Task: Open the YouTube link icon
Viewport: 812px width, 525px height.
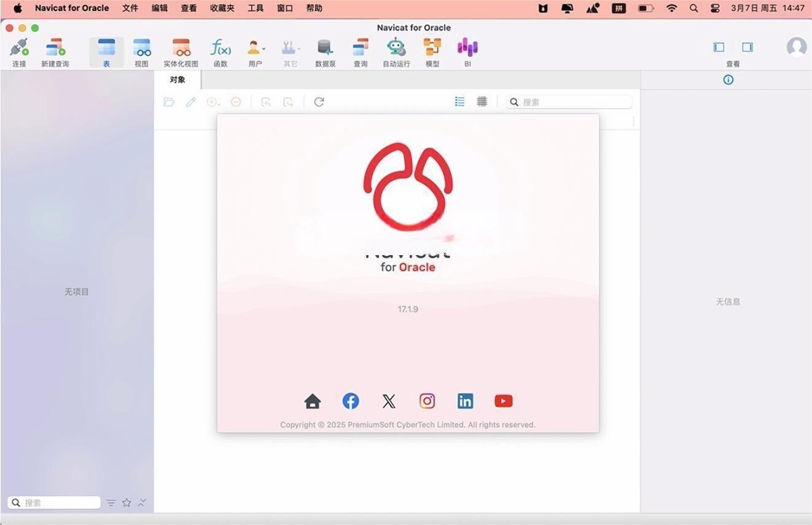Action: coord(504,401)
